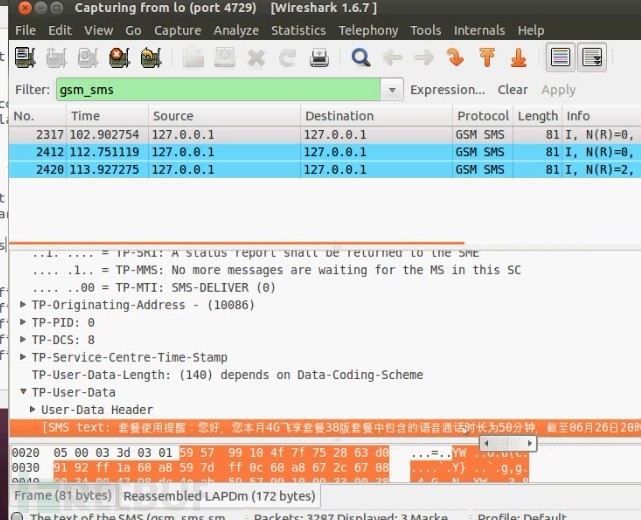Select TP-MMS no more messages line

pos(276,270)
